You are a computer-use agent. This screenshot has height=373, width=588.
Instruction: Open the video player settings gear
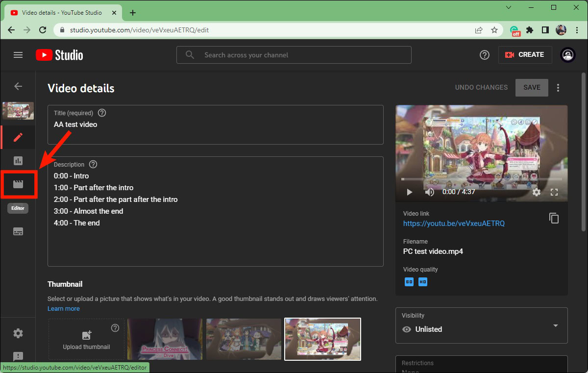click(537, 192)
